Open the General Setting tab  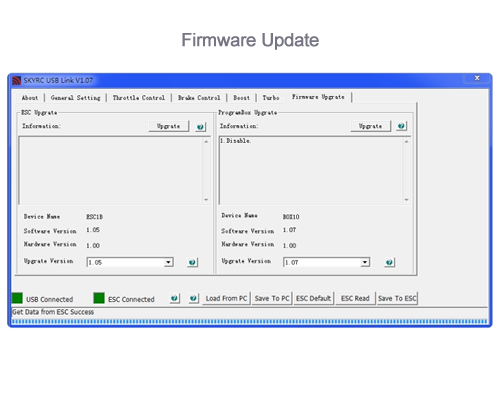pyautogui.click(x=75, y=98)
